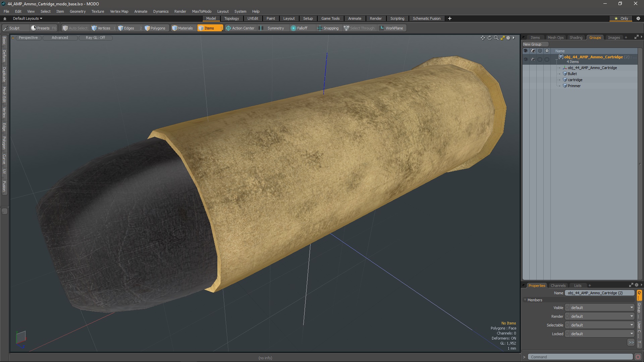The width and height of the screenshot is (644, 362).
Task: Click the Falloff tool icon
Action: (x=293, y=28)
